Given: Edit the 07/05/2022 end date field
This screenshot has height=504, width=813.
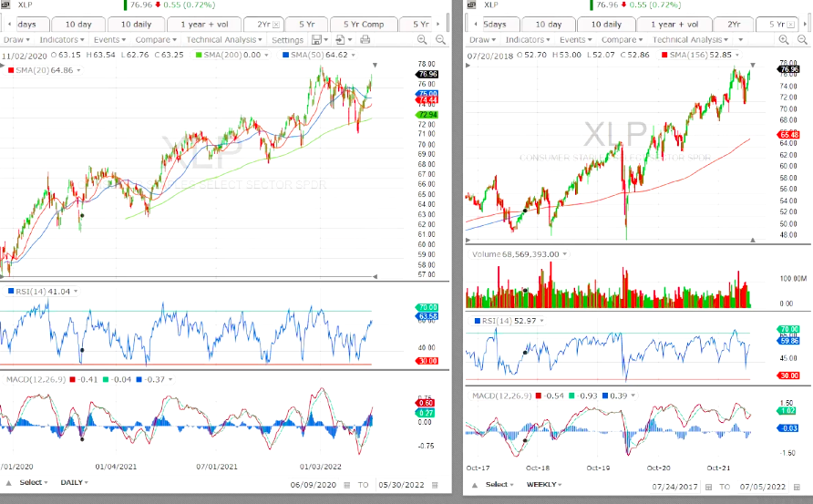Looking at the screenshot, I should tap(763, 487).
